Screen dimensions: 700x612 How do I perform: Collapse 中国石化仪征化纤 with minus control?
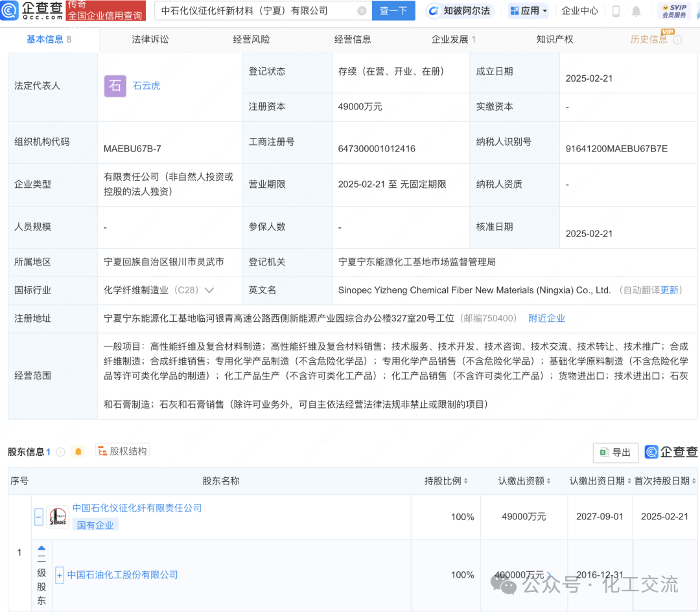(38, 517)
